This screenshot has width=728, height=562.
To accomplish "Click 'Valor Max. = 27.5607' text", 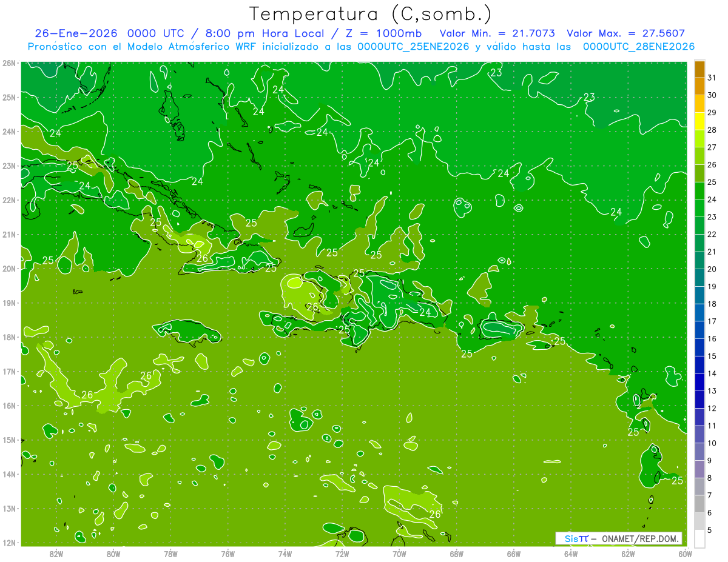I will 625,33.
